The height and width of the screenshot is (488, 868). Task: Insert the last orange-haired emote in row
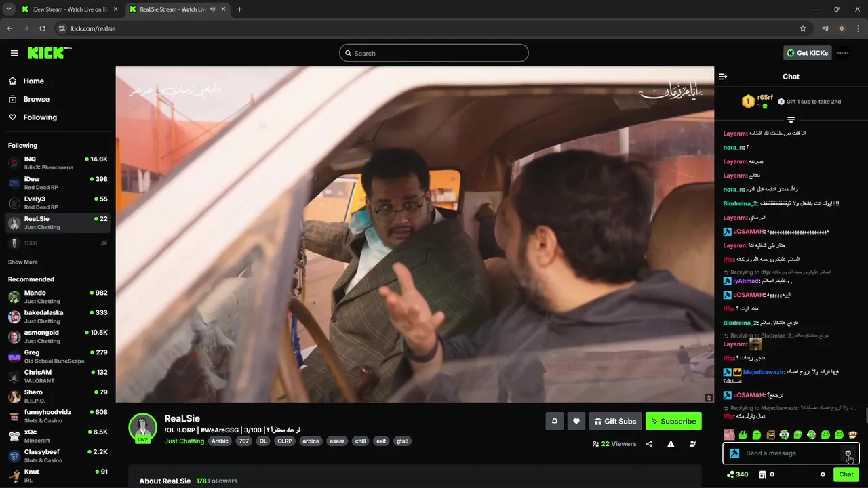point(853,434)
